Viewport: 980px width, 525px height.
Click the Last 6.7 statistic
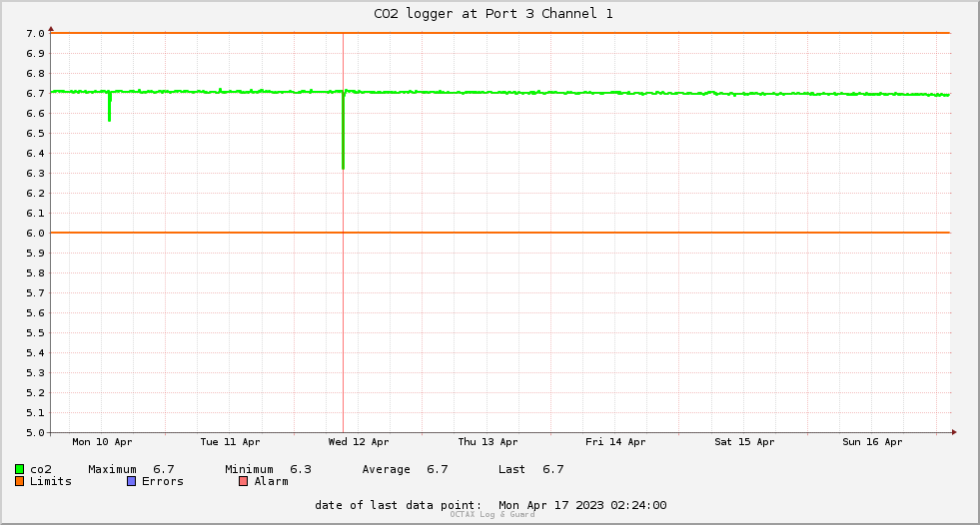pos(531,469)
